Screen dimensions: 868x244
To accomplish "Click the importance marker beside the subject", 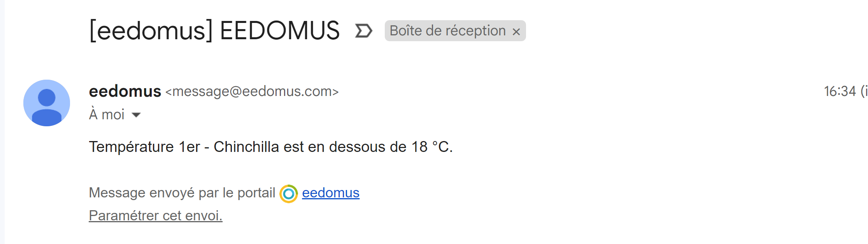I will pos(364,31).
